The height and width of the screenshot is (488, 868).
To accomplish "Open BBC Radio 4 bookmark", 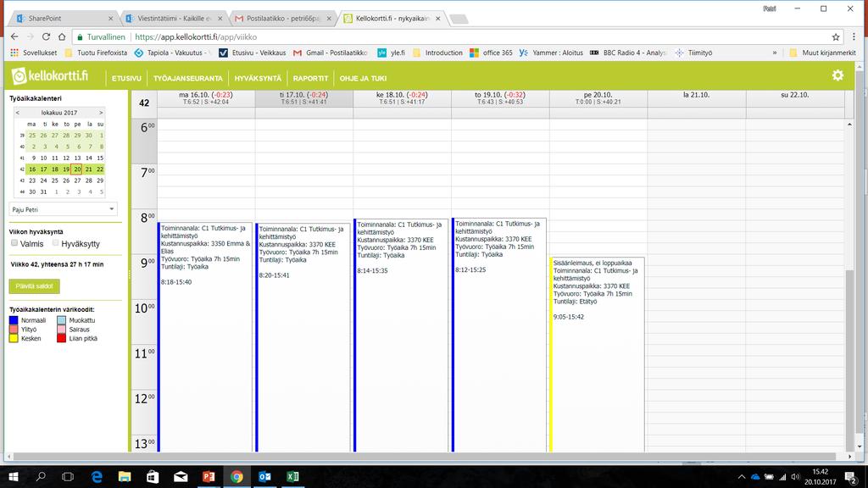I will pyautogui.click(x=628, y=53).
